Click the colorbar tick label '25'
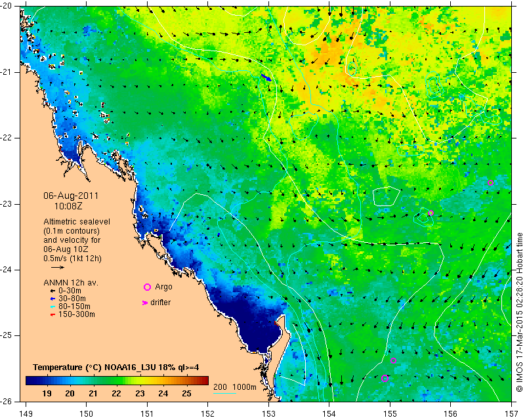525x420 pixels. point(186,394)
